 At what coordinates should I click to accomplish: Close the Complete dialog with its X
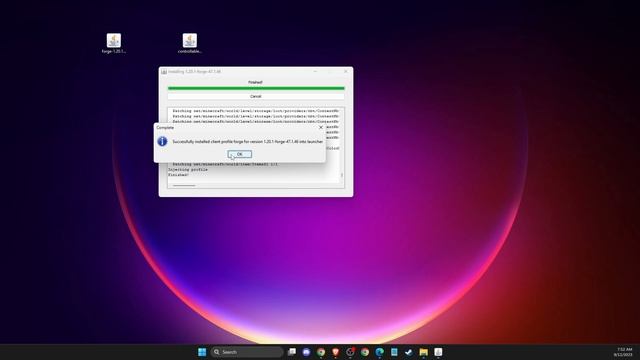pos(321,128)
